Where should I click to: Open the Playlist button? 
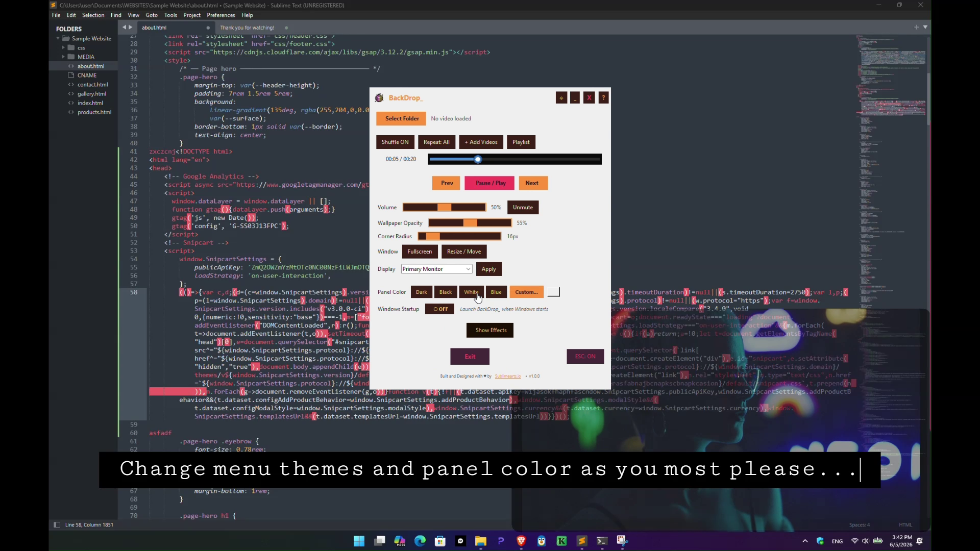(521, 142)
